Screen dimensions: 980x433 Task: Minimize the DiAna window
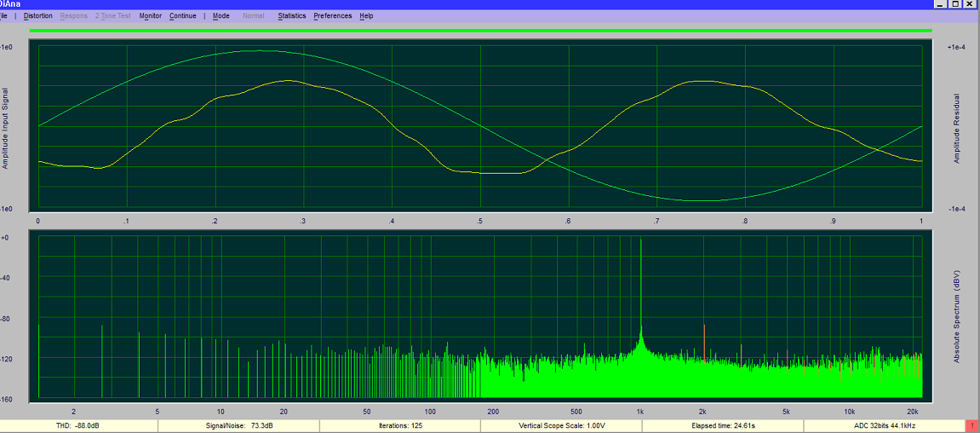click(x=941, y=3)
